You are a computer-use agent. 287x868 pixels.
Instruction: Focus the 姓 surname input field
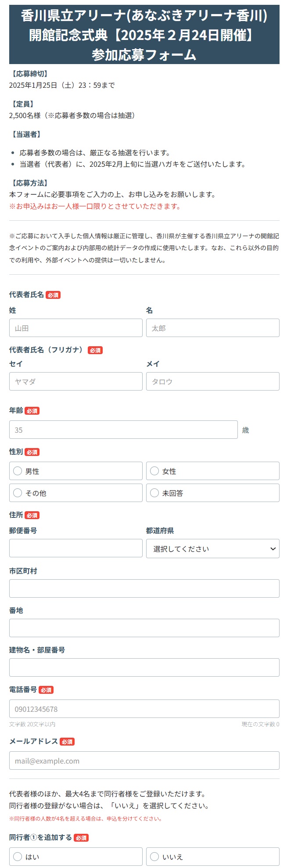pos(76,328)
